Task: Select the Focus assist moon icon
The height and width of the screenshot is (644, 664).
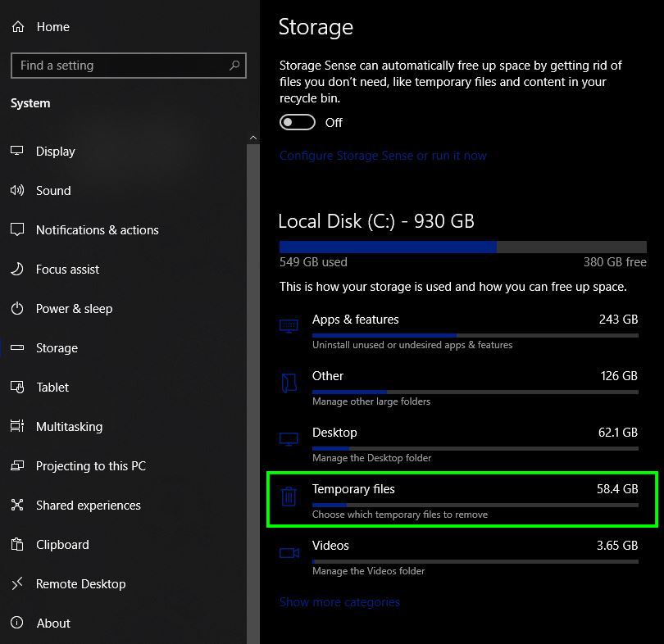Action: (x=17, y=270)
